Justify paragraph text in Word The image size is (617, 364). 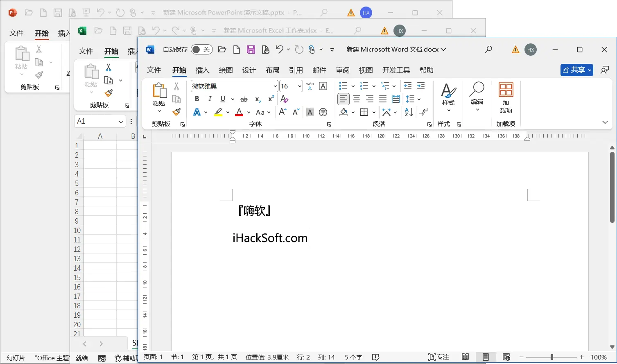383,99
